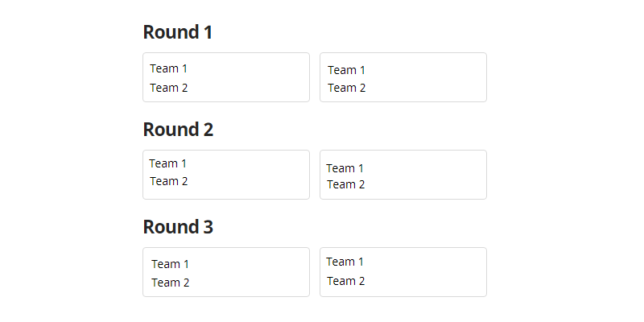The image size is (644, 322).
Task: Click Team 1 in Round 1's left match
Action: click(168, 68)
